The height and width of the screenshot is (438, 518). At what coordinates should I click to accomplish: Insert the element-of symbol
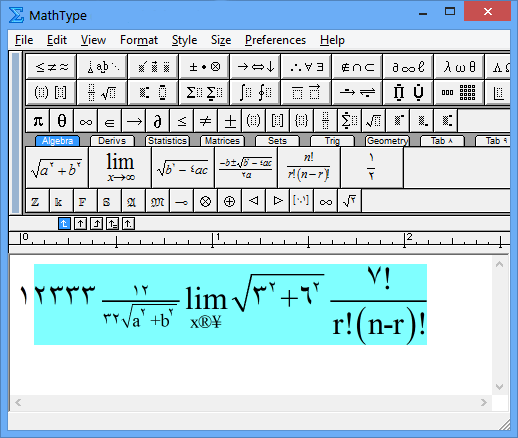[x=110, y=121]
